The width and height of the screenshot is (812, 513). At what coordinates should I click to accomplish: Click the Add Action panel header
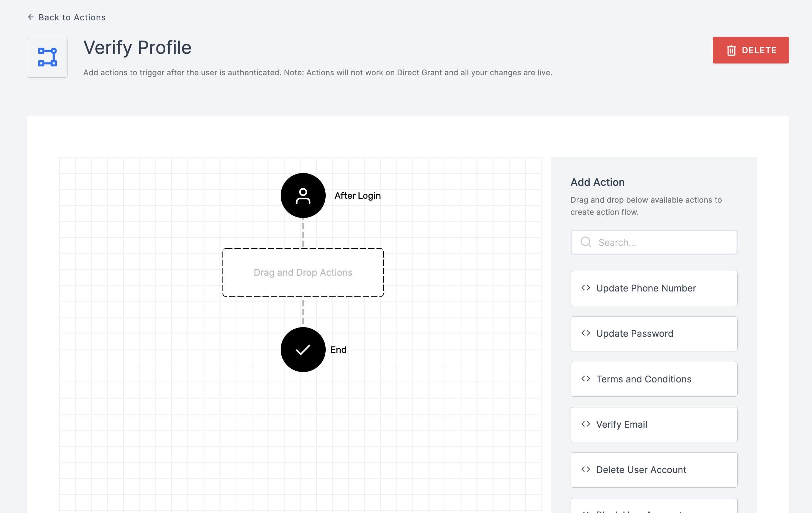point(597,182)
